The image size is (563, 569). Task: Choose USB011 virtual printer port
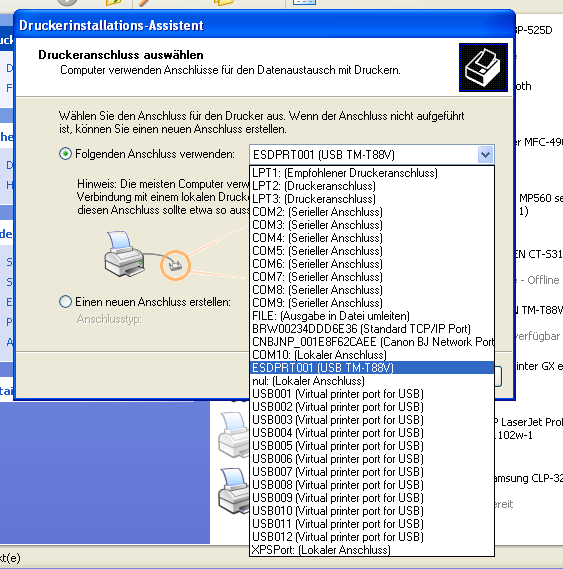point(372,524)
